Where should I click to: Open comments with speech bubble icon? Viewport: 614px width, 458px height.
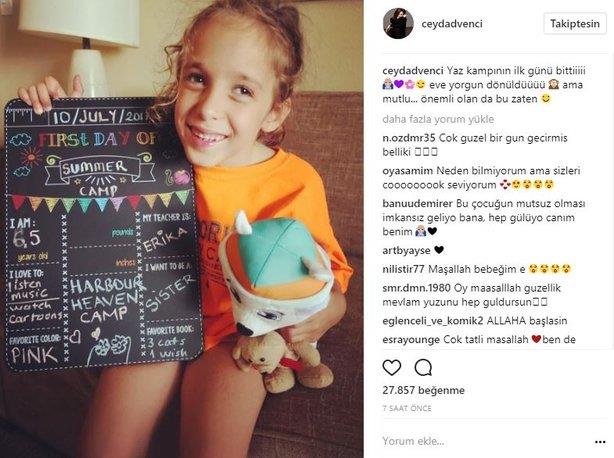point(423,368)
